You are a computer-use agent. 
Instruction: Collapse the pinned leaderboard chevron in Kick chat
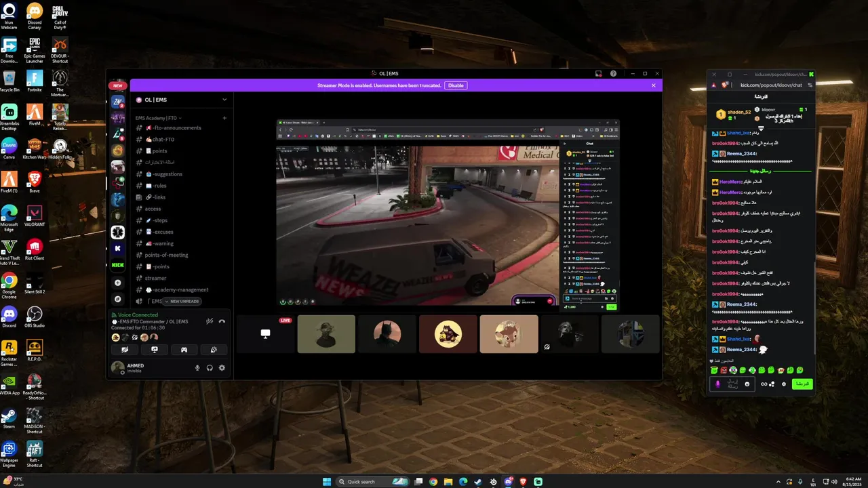click(761, 128)
